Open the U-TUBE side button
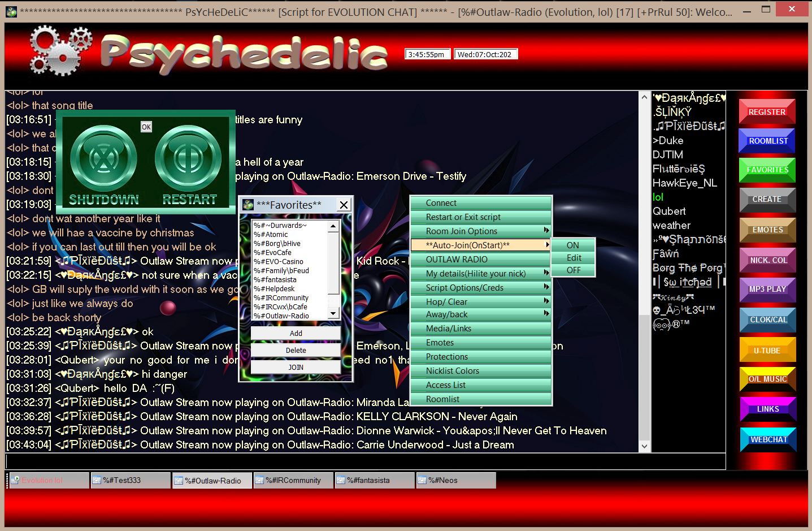812x531 pixels. (x=767, y=351)
